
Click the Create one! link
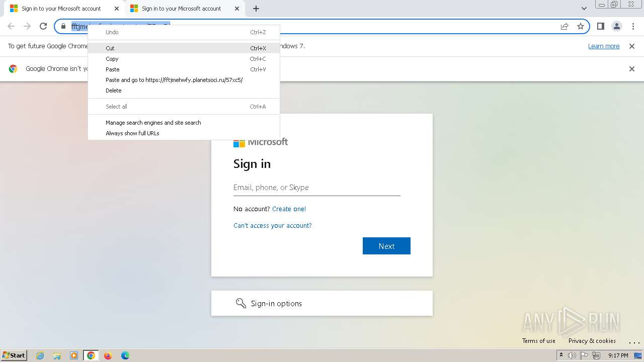pyautogui.click(x=289, y=209)
